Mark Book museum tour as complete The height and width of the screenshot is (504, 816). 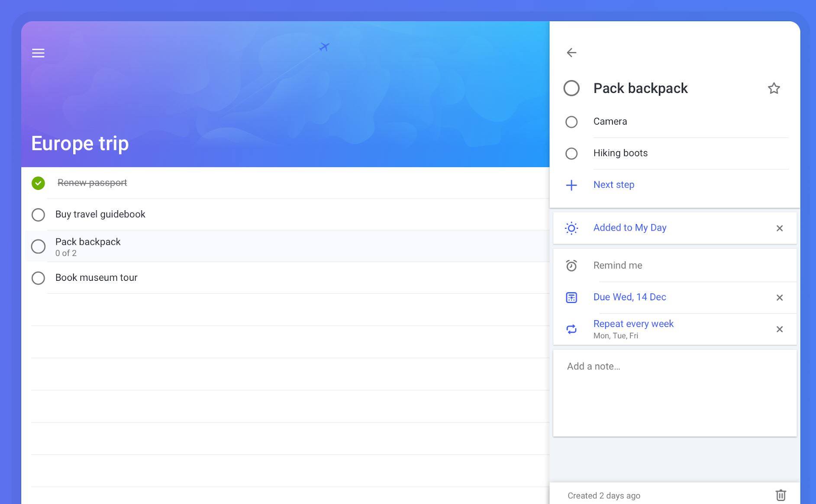point(38,278)
